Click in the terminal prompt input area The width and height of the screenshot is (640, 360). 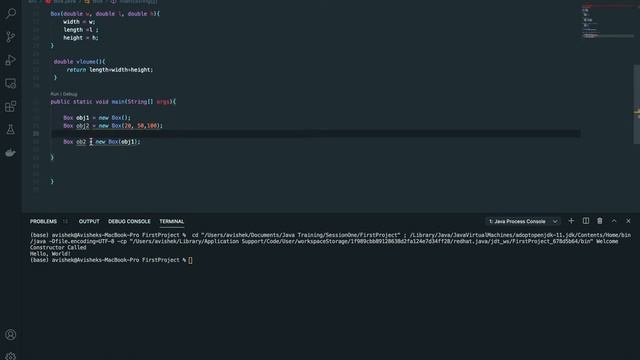[x=190, y=260]
